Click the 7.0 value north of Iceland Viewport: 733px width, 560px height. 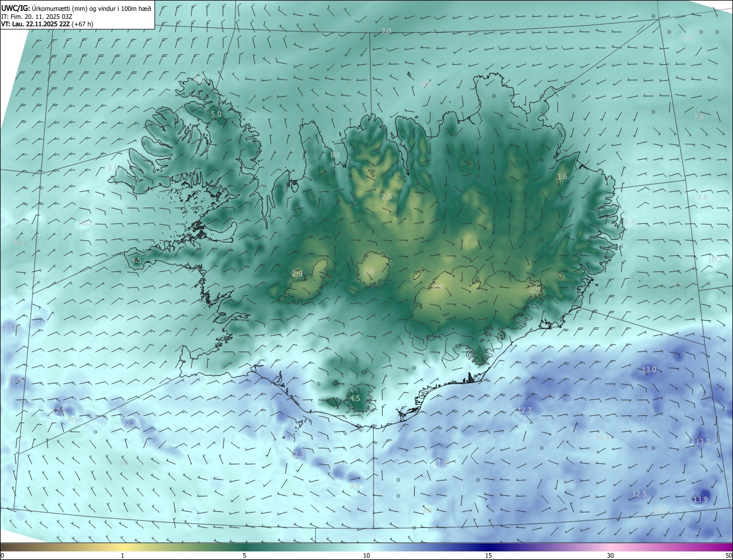pyautogui.click(x=386, y=31)
